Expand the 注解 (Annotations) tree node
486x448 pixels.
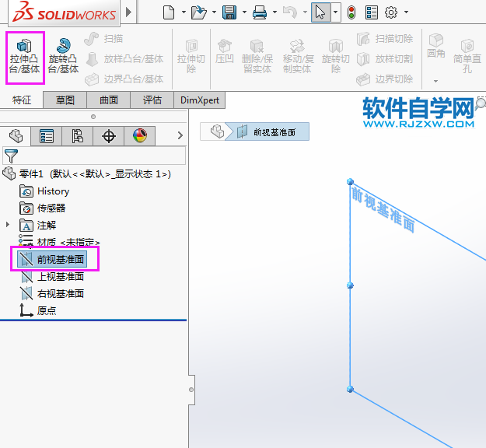point(8,225)
